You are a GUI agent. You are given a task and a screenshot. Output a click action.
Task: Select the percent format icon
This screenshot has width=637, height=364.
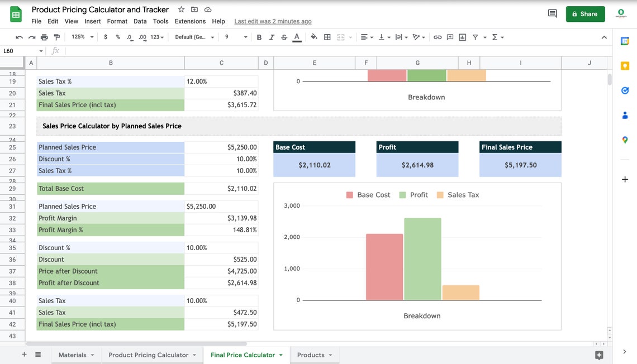[117, 37]
